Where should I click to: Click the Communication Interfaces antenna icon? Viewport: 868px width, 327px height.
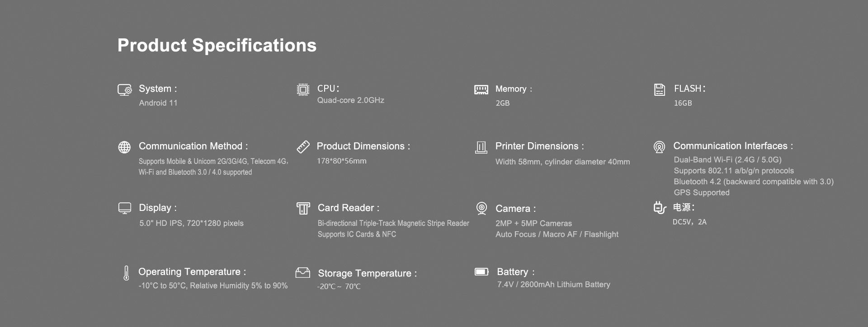click(659, 147)
